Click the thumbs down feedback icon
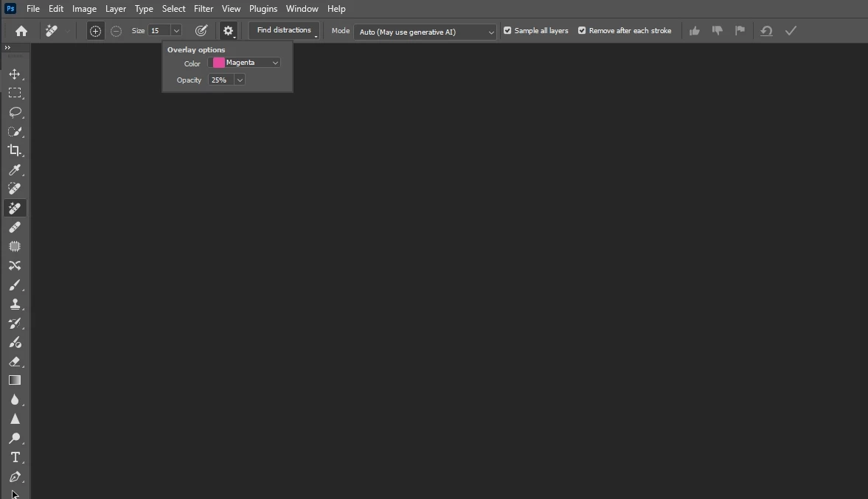The image size is (868, 499). tap(718, 30)
